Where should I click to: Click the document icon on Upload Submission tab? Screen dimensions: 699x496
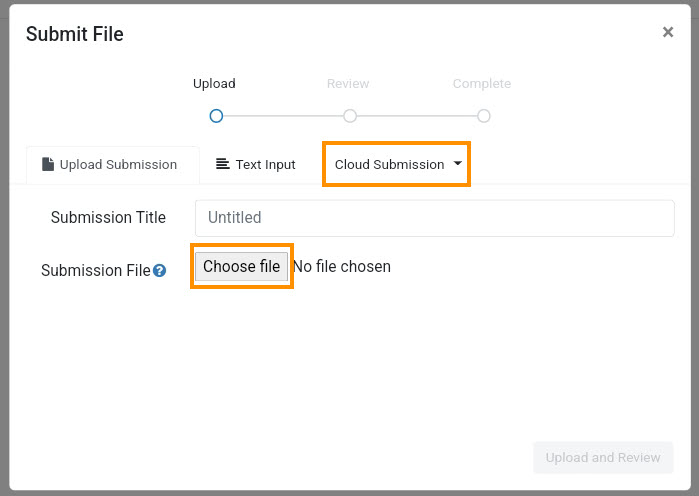coord(48,164)
